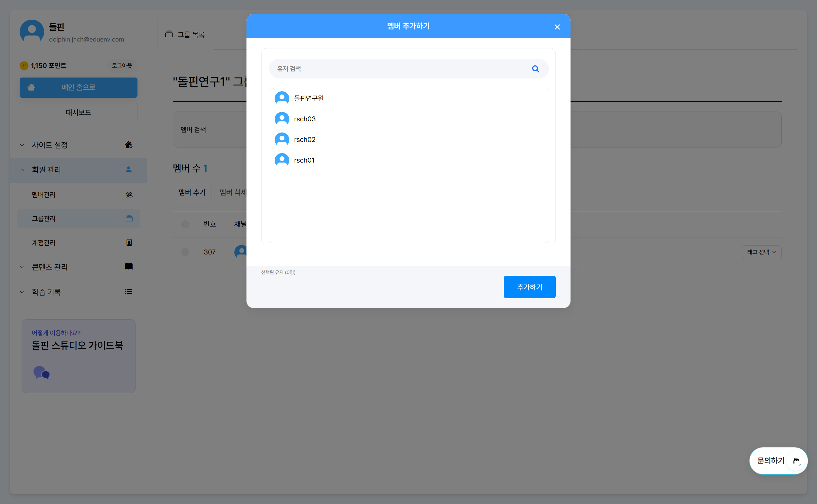Click the home icon on 메인 홈으로 button

point(31,87)
